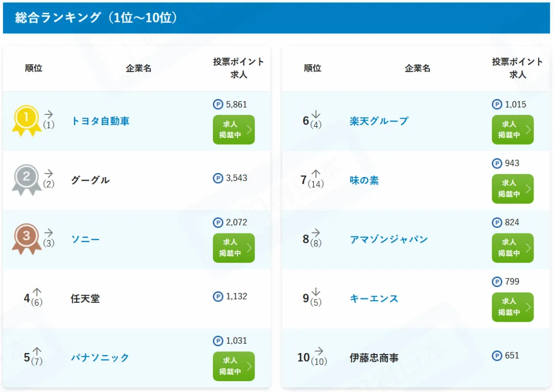Open the キーエンス company link
The height and width of the screenshot is (392, 554).
[x=374, y=298]
